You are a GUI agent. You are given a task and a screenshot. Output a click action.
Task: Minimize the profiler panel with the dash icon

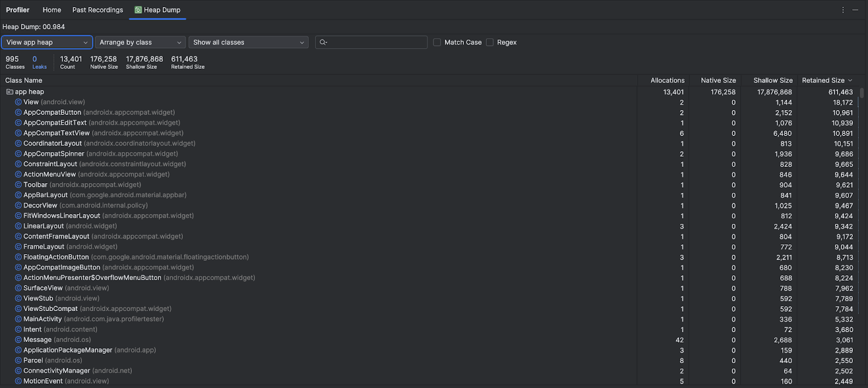855,10
